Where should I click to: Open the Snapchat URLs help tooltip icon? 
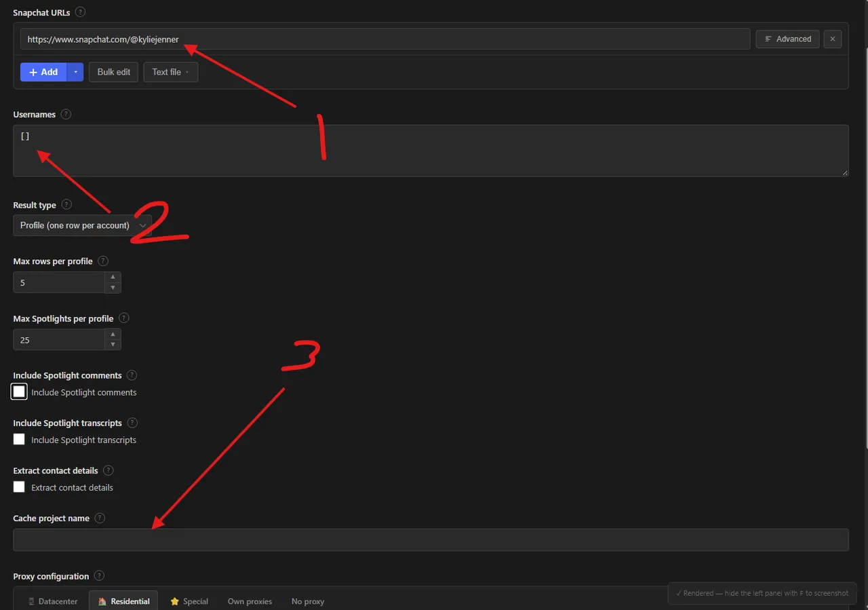[x=81, y=12]
